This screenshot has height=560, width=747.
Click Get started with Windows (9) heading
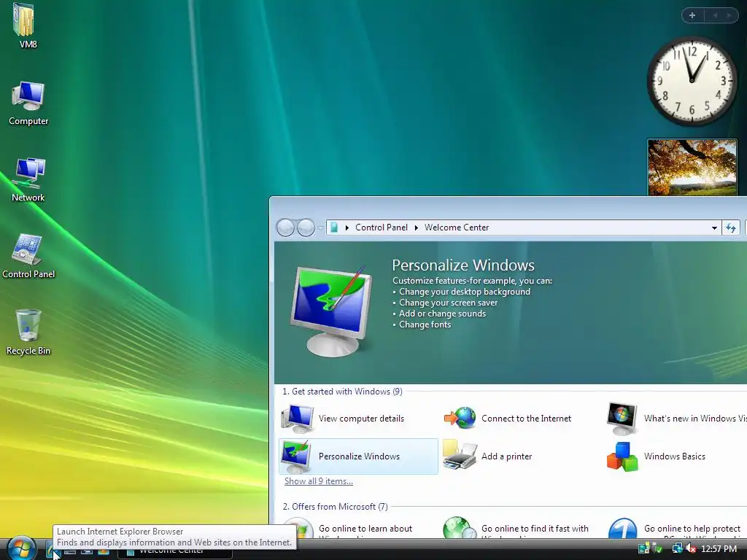(342, 392)
